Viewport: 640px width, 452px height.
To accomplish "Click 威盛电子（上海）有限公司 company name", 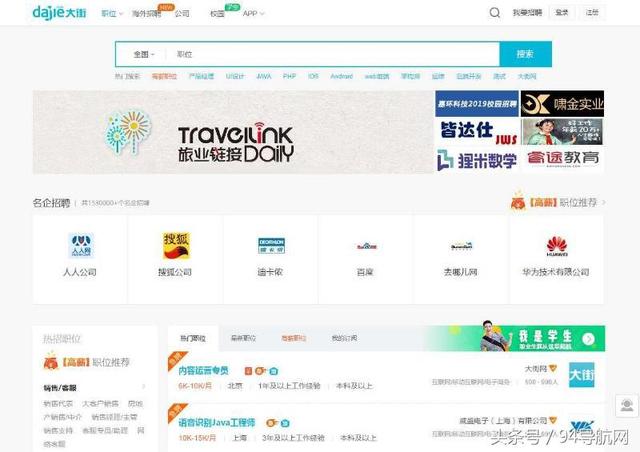I will tap(503, 421).
